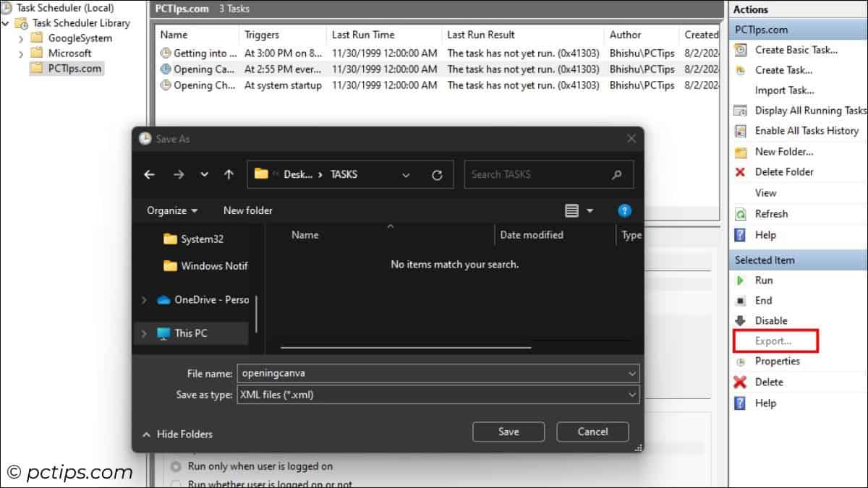Click the Back arrow in Save As dialog
This screenshot has height=488, width=868.
[x=150, y=175]
